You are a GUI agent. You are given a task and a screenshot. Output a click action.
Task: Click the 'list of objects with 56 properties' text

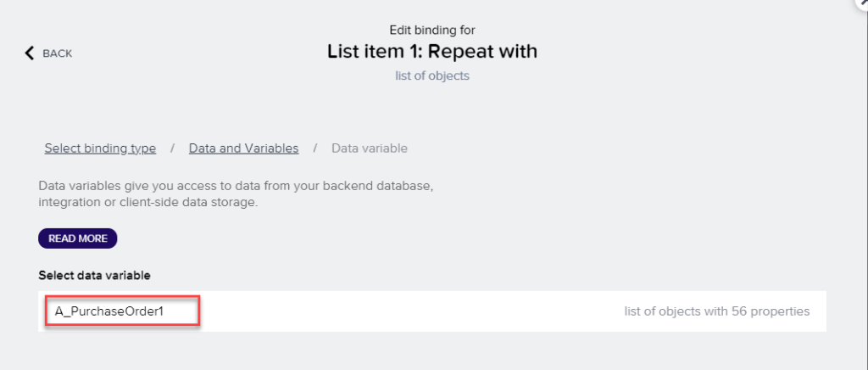[716, 311]
